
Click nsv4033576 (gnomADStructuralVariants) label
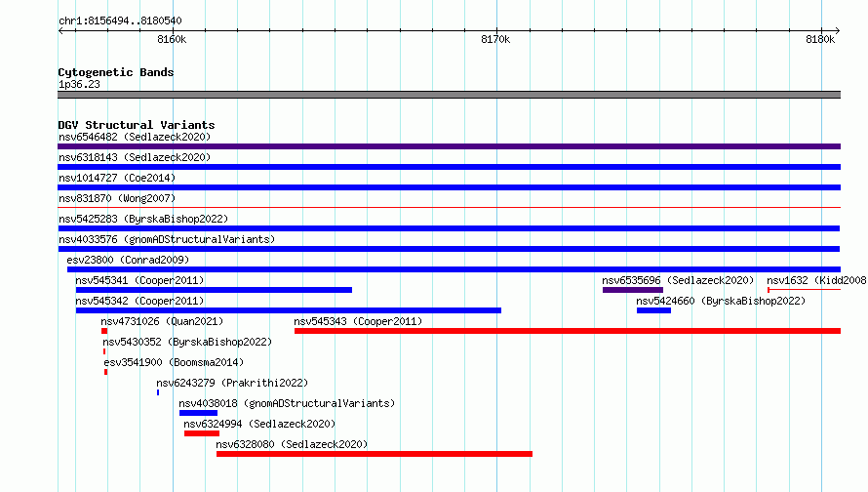(167, 239)
